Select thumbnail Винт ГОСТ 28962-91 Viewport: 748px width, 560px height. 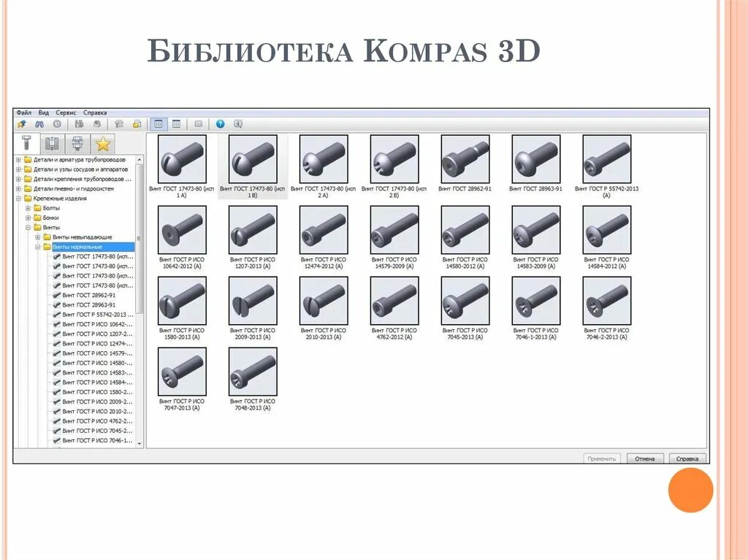click(x=465, y=159)
